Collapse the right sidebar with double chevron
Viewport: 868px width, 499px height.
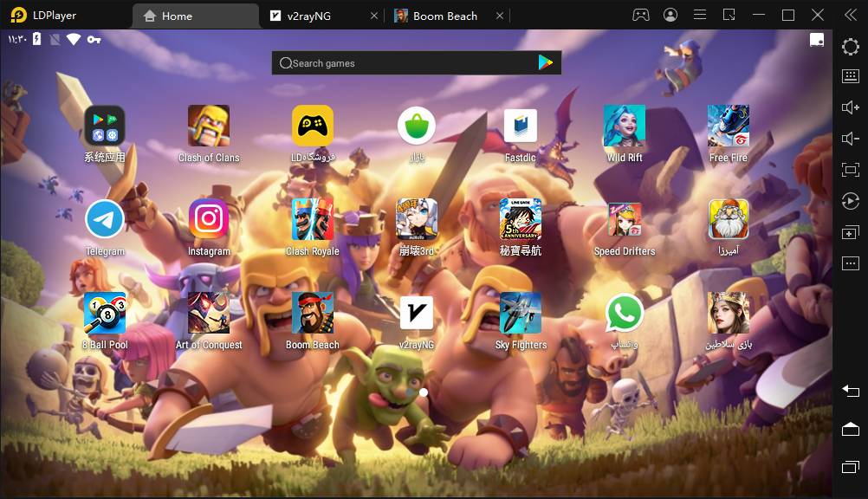point(851,15)
